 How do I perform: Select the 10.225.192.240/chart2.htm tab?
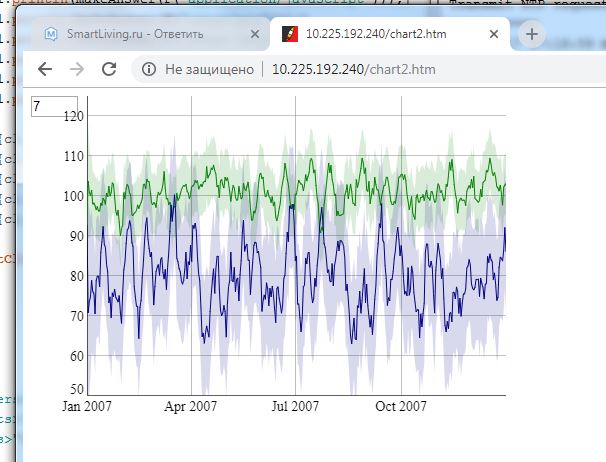pos(390,34)
